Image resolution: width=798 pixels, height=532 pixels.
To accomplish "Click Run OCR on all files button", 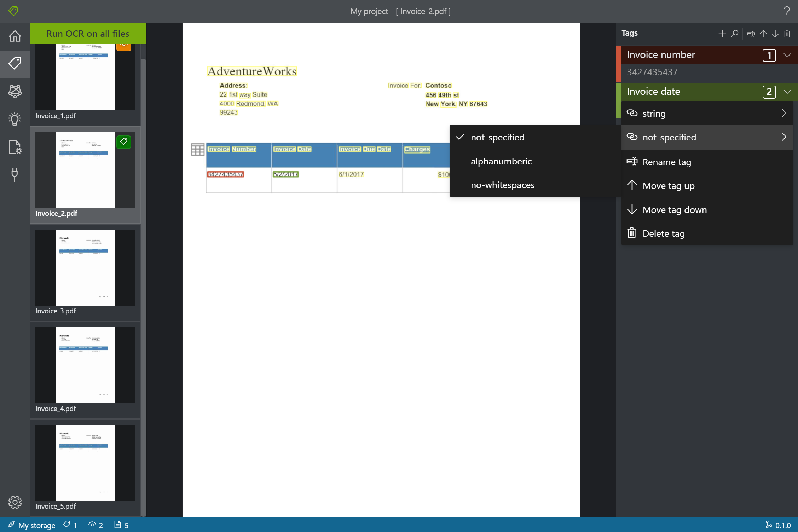I will coord(88,34).
